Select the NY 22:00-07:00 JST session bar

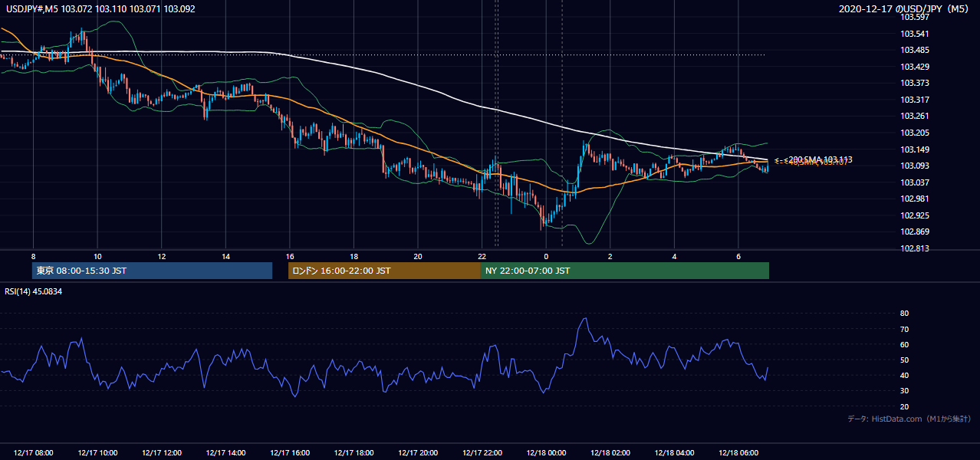pos(625,271)
